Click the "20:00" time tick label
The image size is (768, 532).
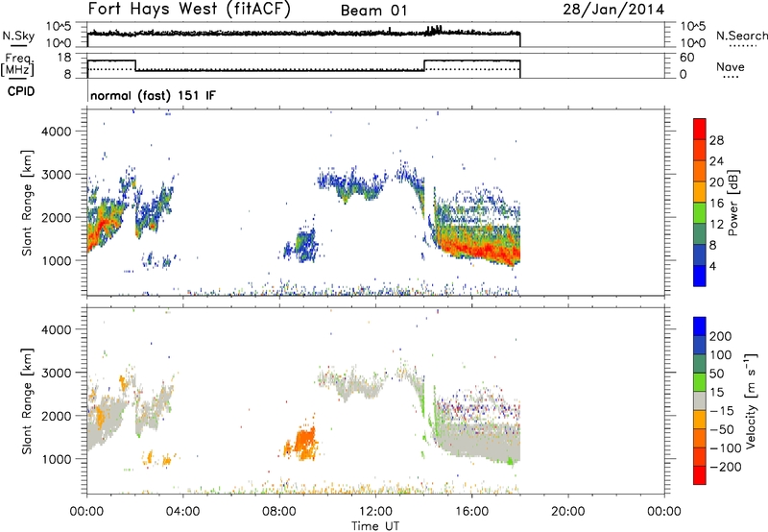(x=567, y=512)
